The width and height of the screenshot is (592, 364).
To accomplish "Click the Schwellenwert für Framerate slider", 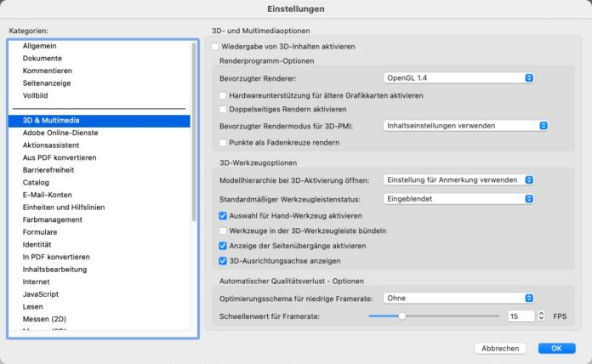I will 434,316.
